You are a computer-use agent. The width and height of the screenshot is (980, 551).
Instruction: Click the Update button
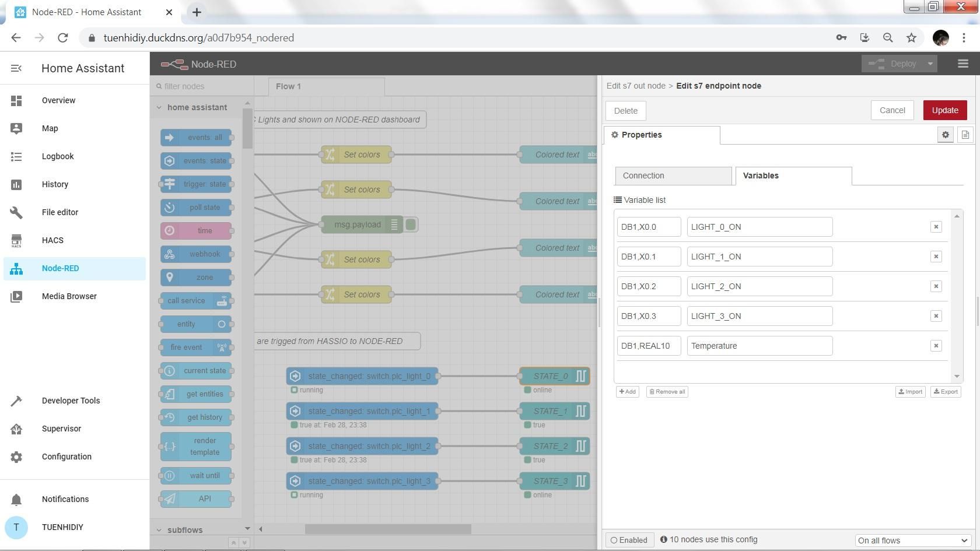tap(945, 110)
